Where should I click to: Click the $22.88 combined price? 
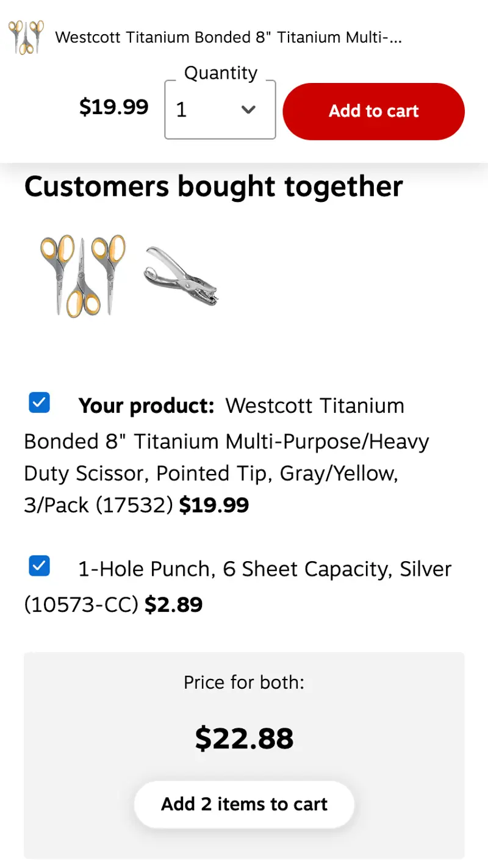point(244,738)
